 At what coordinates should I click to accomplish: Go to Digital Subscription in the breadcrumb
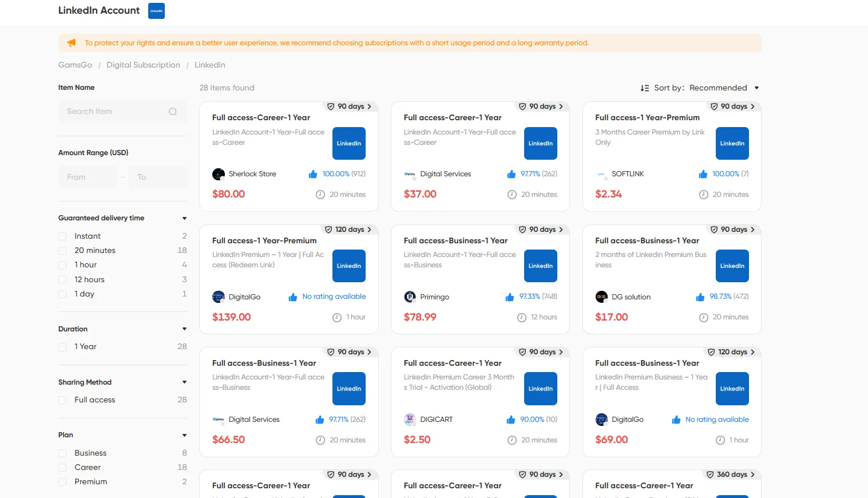(x=143, y=65)
